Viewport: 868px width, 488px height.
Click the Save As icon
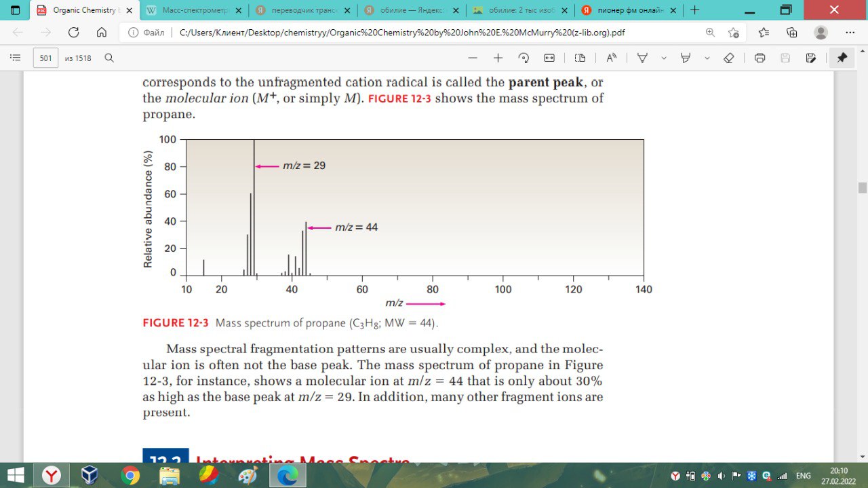(x=810, y=58)
